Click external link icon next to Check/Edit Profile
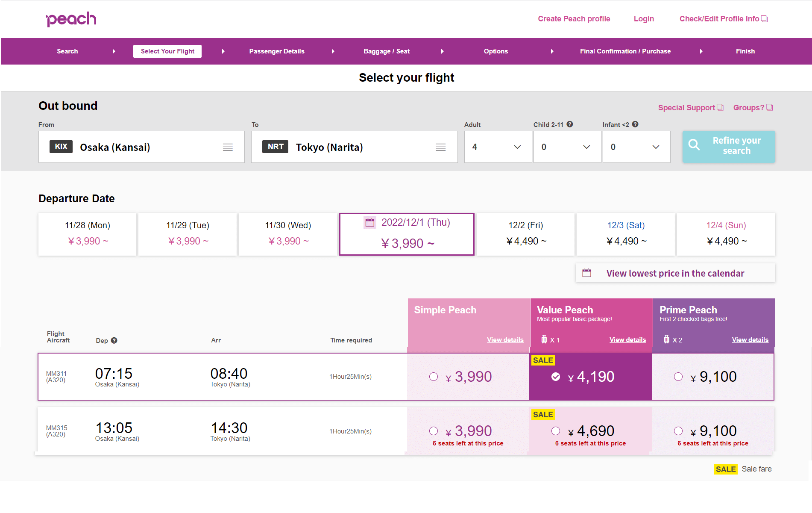The height and width of the screenshot is (513, 812). tap(765, 19)
